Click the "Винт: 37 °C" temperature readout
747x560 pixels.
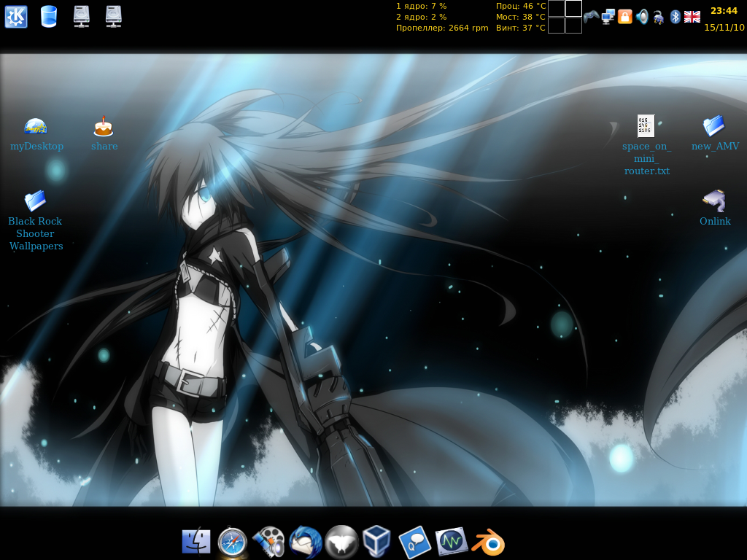pyautogui.click(x=521, y=28)
